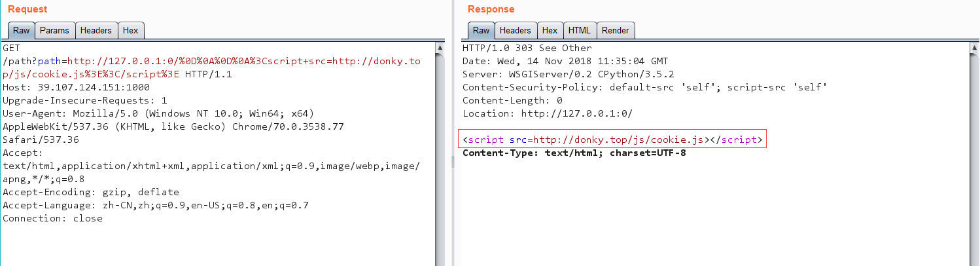Switch to the Response Render tab
Image resolution: width=980 pixels, height=266 pixels.
click(x=615, y=30)
